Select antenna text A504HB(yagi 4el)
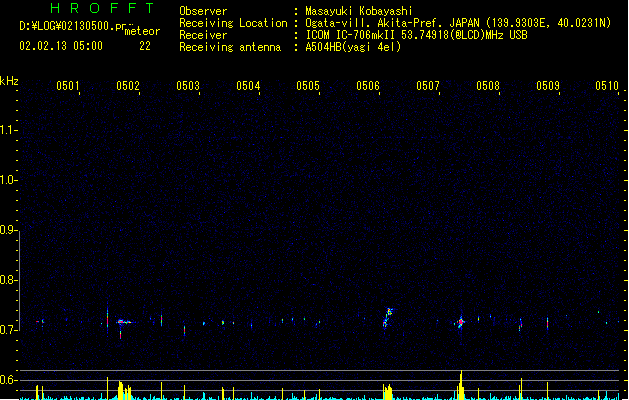629x400 pixels. tap(353, 47)
